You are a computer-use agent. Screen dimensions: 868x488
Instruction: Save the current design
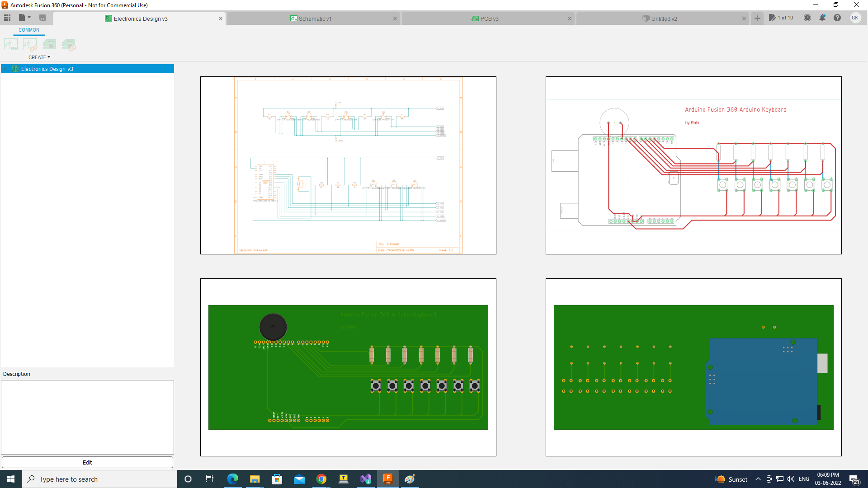[43, 18]
